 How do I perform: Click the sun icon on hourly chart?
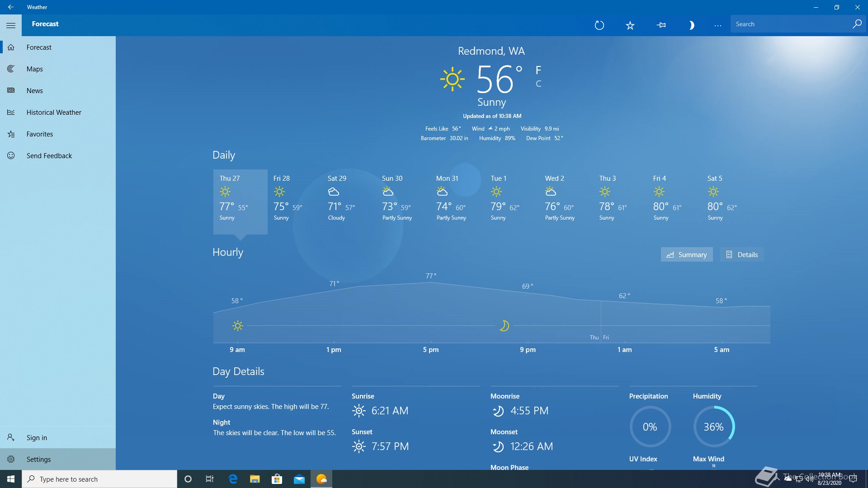tap(238, 326)
